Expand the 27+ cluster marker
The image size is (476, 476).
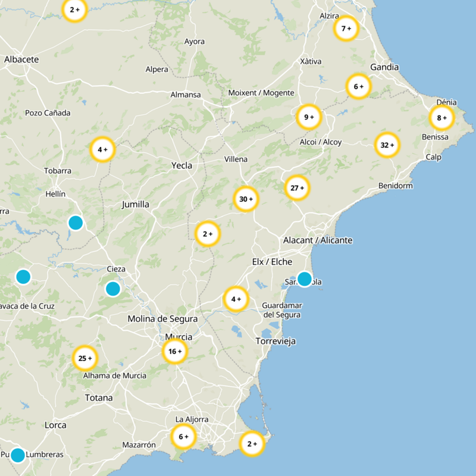tap(297, 188)
